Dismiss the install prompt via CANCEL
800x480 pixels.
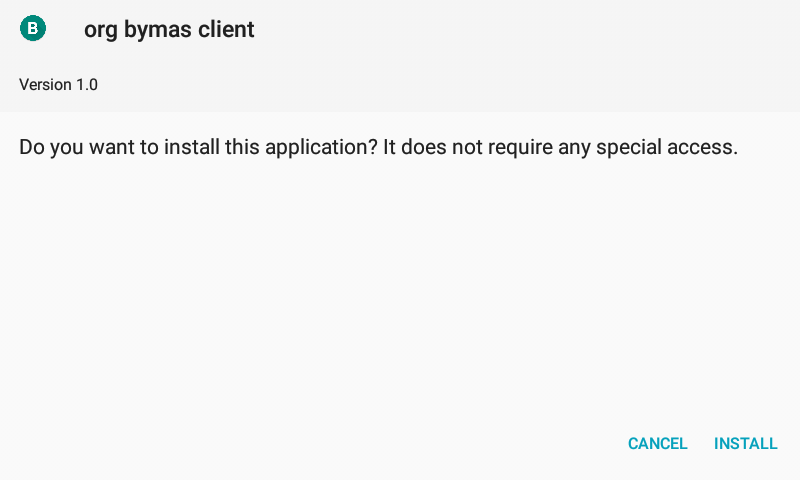point(658,444)
